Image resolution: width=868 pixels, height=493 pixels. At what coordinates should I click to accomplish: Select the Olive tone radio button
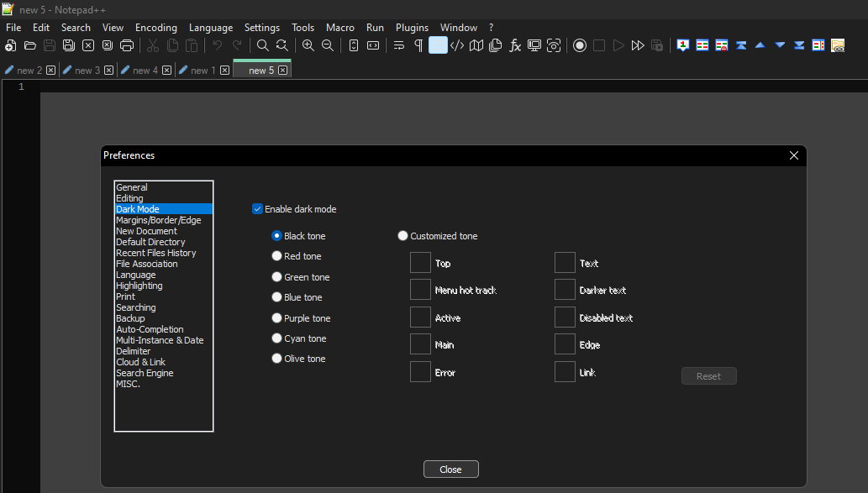[276, 359]
